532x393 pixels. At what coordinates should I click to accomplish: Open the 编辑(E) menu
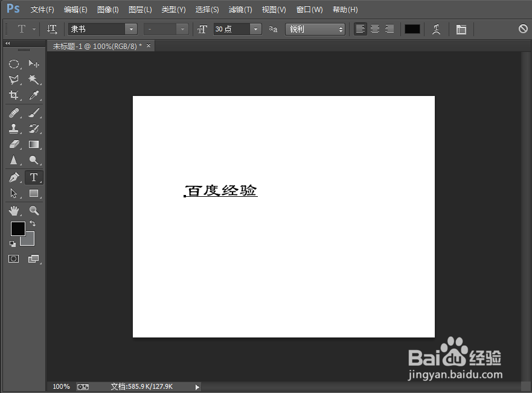75,10
